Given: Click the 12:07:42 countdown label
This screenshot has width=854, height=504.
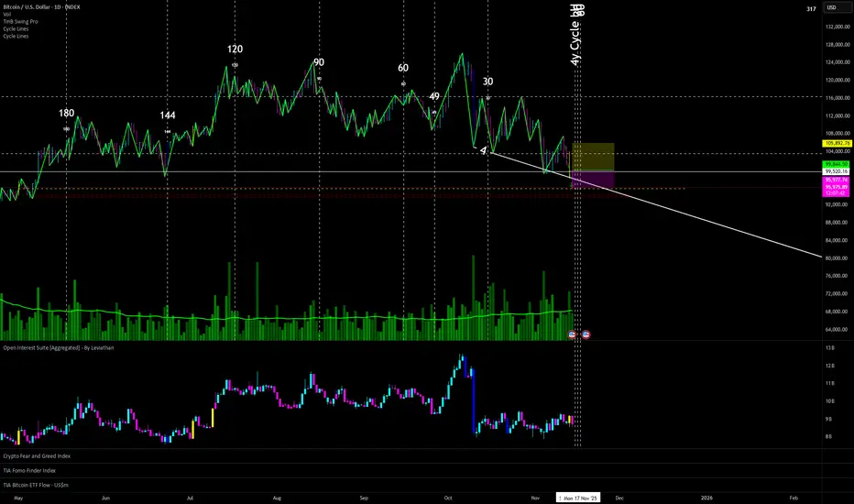Looking at the screenshot, I should click(x=836, y=192).
